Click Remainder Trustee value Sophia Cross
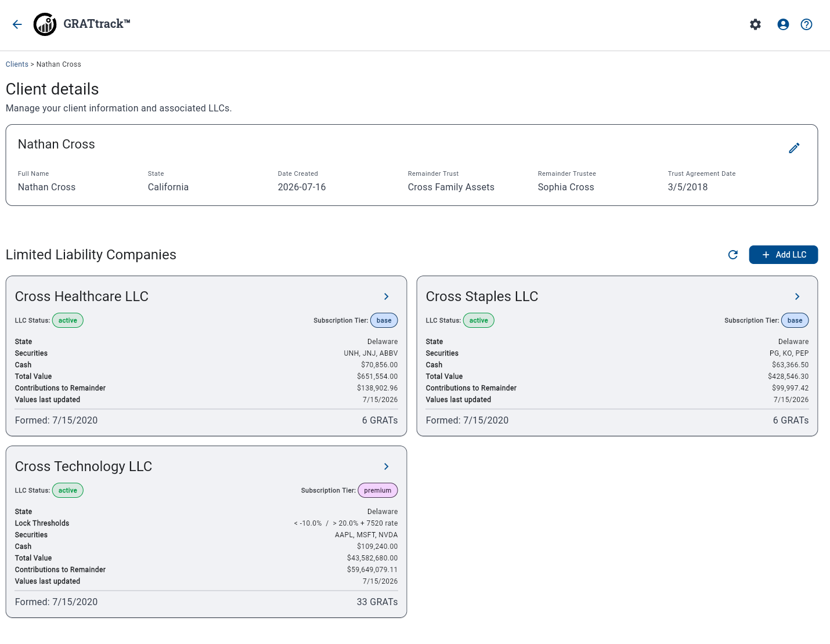830x644 pixels. (x=566, y=187)
